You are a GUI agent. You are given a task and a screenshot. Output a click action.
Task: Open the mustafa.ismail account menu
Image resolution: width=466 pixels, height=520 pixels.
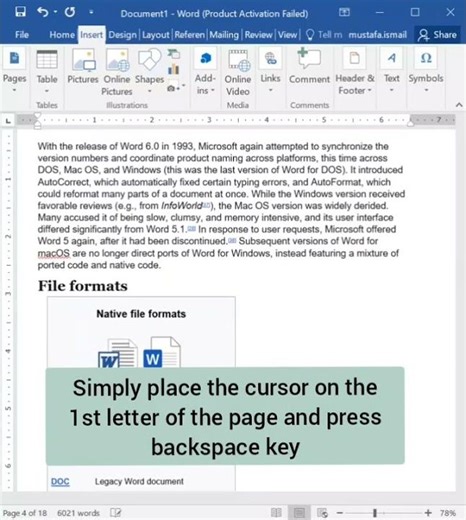378,35
